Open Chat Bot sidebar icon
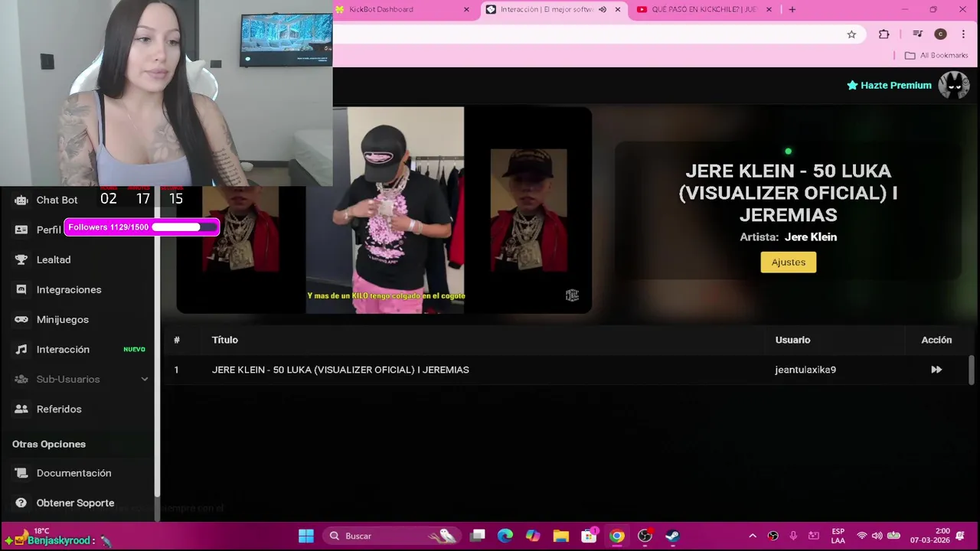980x551 pixels. pyautogui.click(x=21, y=200)
